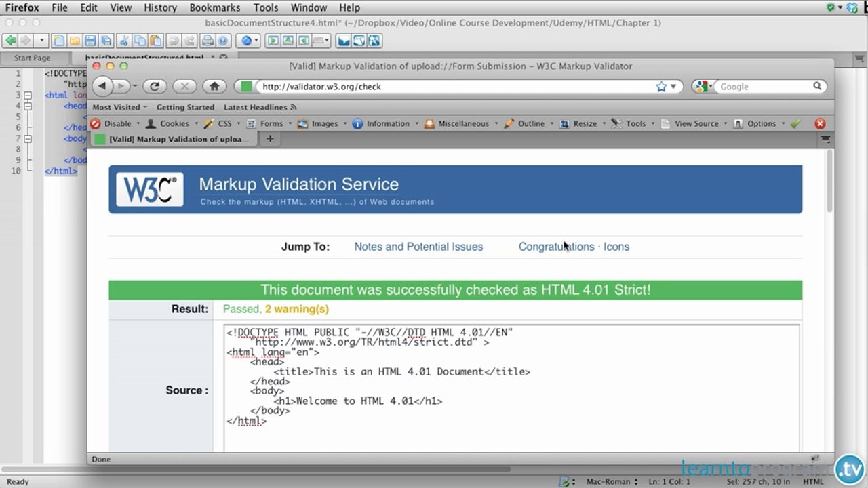This screenshot has height=488, width=868.
Task: Open the Resize dropdown in Web Developer toolbar
Action: tap(583, 124)
